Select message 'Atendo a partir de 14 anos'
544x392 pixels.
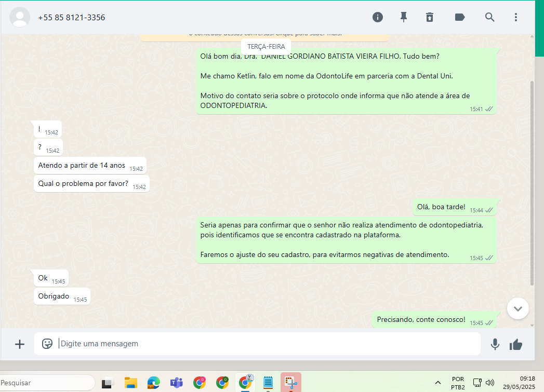pos(90,166)
